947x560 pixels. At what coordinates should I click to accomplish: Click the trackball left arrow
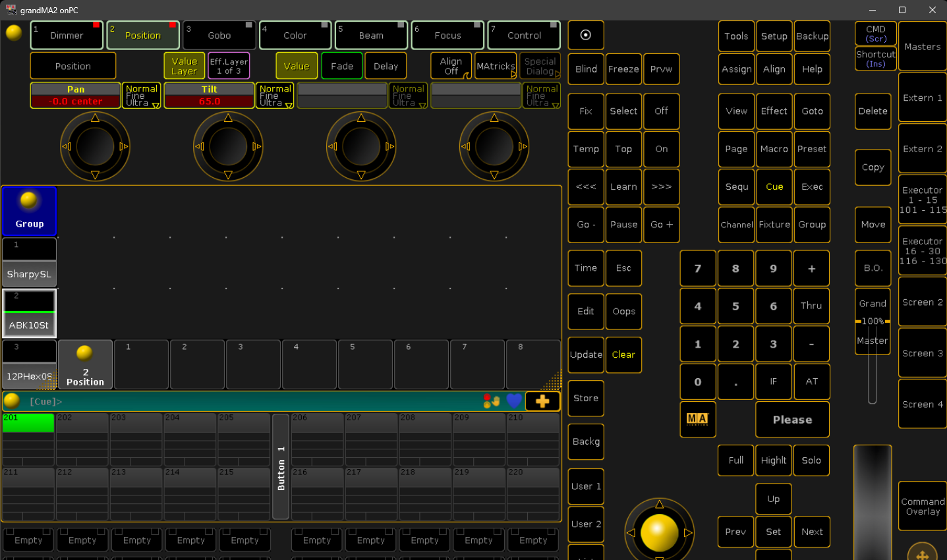631,532
